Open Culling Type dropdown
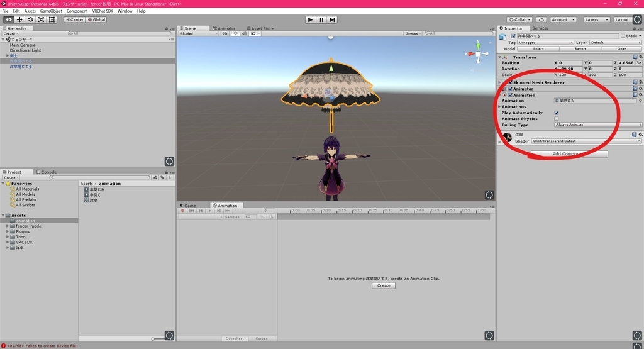This screenshot has height=349, width=644. pos(598,125)
